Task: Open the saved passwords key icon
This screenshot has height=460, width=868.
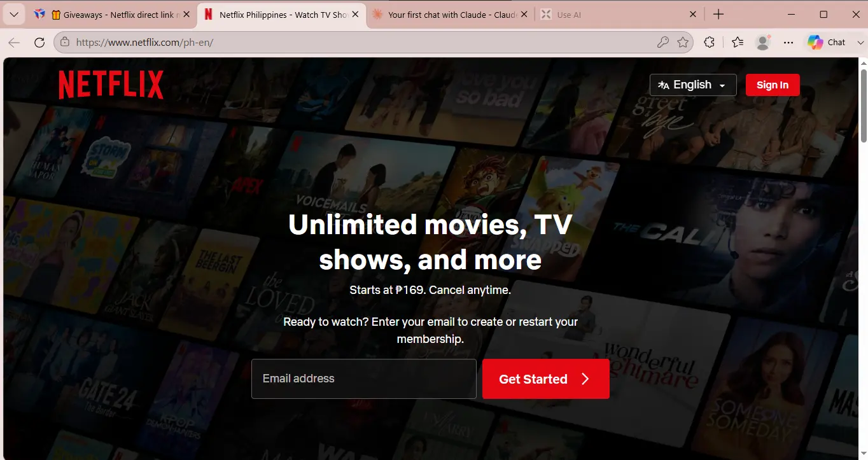Action: pos(663,43)
